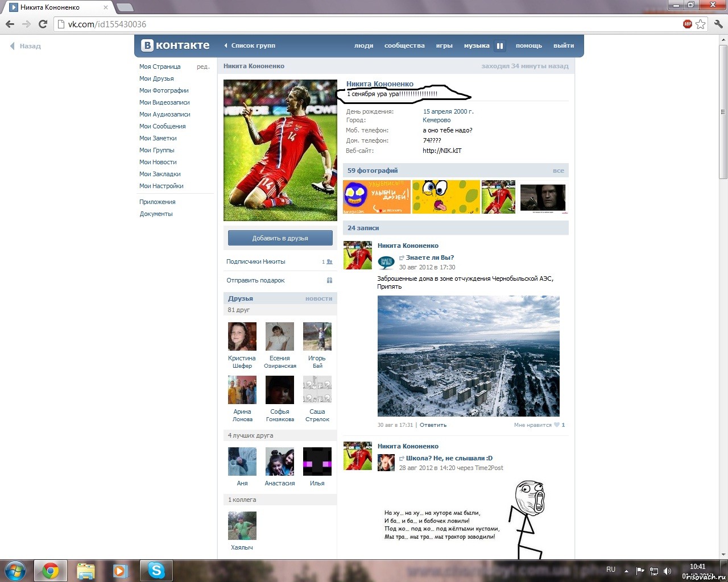728x582 pixels.
Task: Click the subscribers people icon
Action: tap(329, 262)
